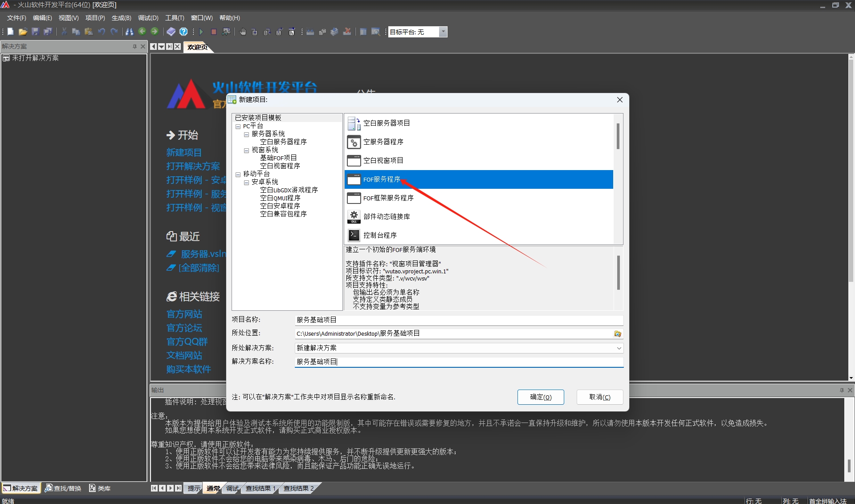Collapse the 安卓系统 tree node

[246, 183]
